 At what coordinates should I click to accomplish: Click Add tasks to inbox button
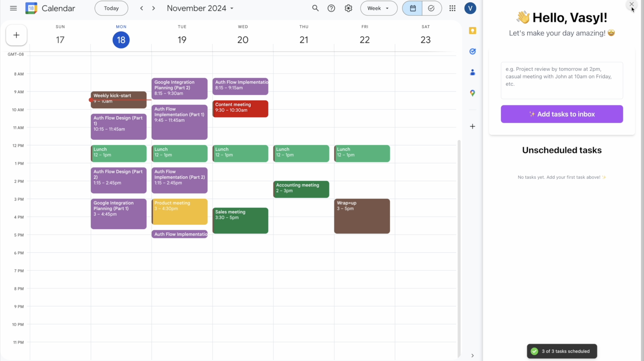click(562, 114)
